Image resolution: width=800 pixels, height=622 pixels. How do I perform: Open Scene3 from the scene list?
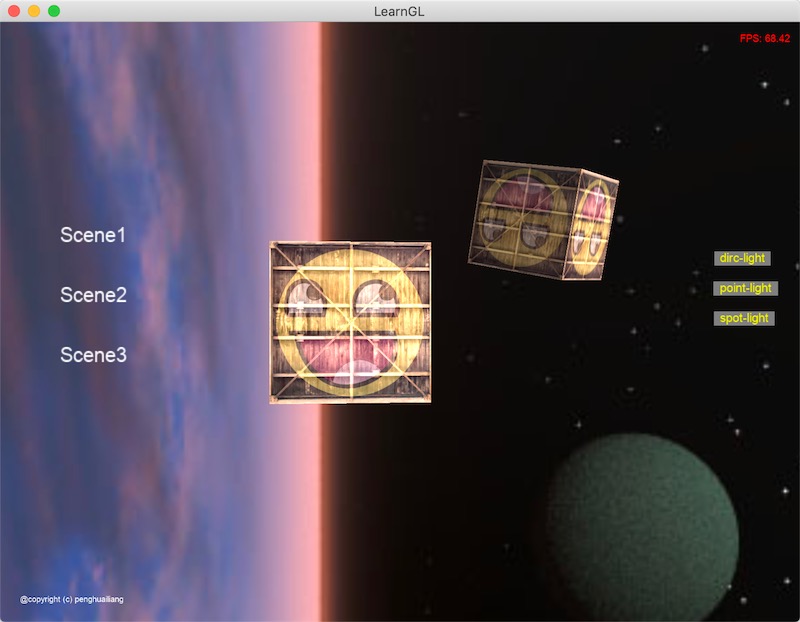[93, 355]
